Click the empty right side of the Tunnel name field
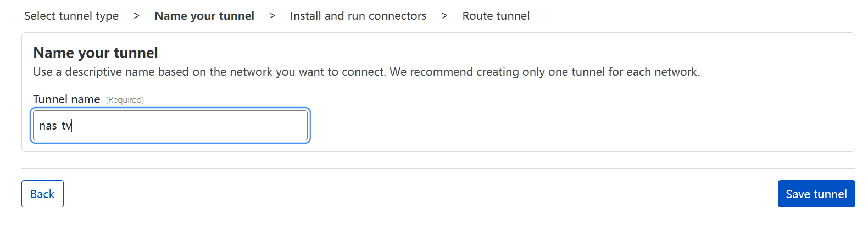The image size is (868, 225). point(220,126)
